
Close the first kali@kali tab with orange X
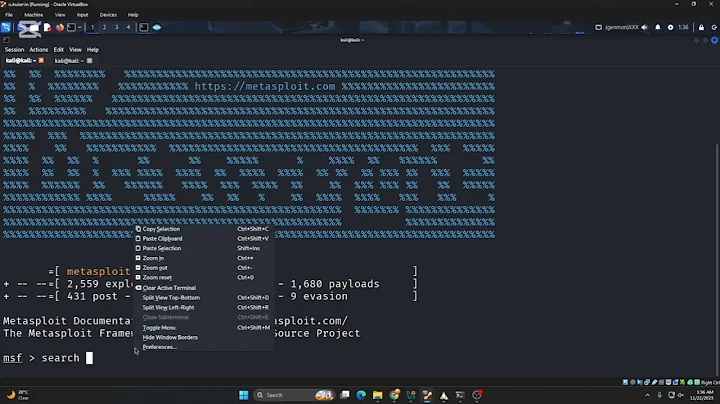[x=41, y=61]
